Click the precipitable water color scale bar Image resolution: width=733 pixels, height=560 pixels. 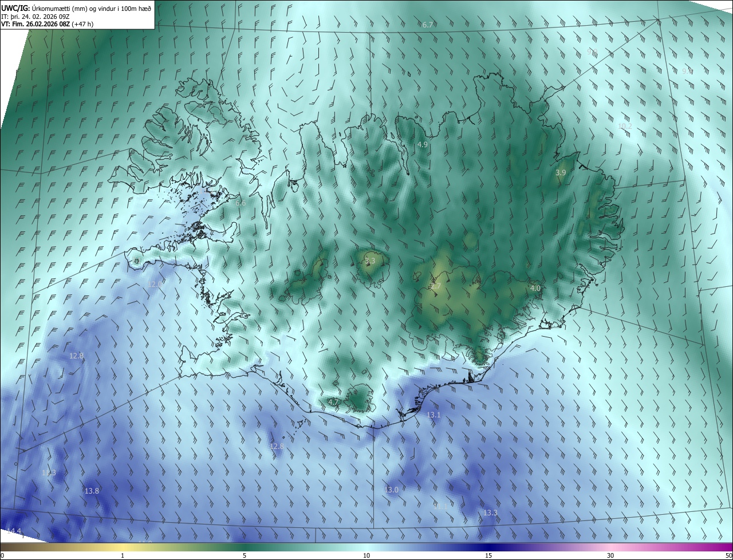(x=366, y=547)
